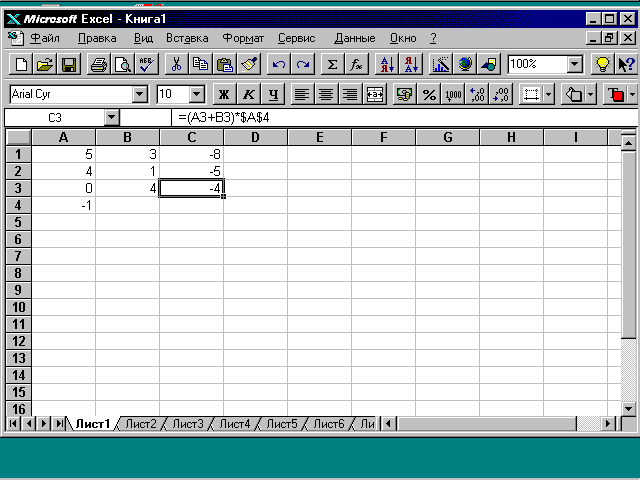Toggle bold formatting (Ж)
The width and height of the screenshot is (640, 480).
(224, 95)
